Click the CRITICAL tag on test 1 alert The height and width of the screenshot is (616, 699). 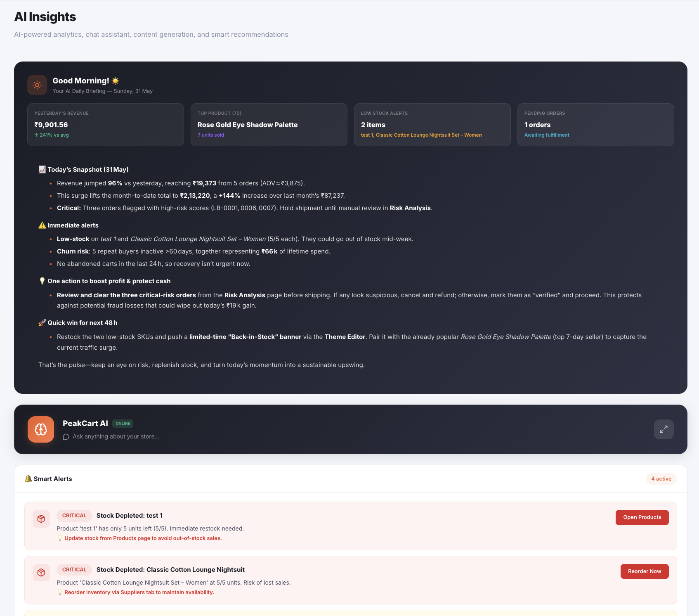tap(74, 516)
